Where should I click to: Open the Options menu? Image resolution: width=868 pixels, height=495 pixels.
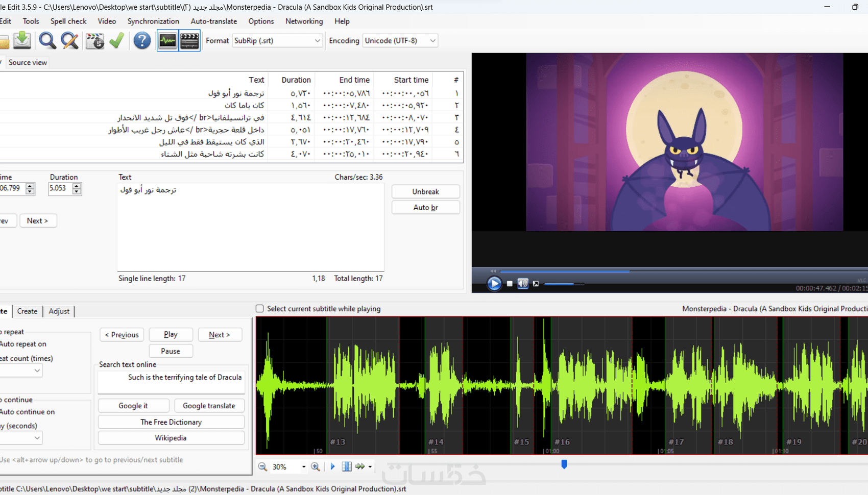261,21
